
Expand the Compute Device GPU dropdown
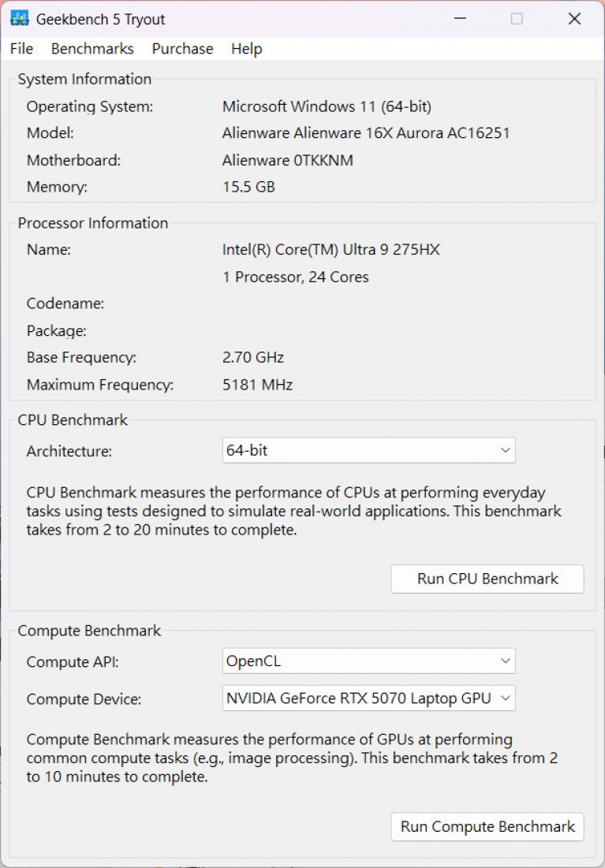pyautogui.click(x=368, y=698)
